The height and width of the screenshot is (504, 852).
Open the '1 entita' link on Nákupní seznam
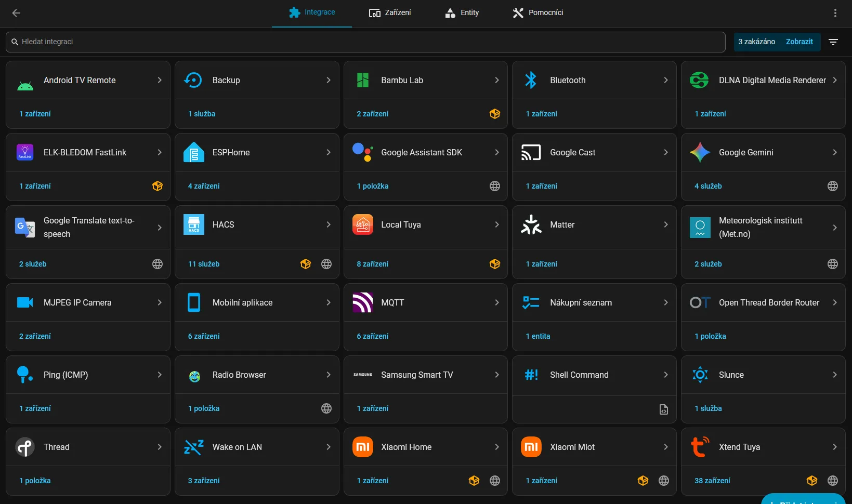[x=538, y=336]
